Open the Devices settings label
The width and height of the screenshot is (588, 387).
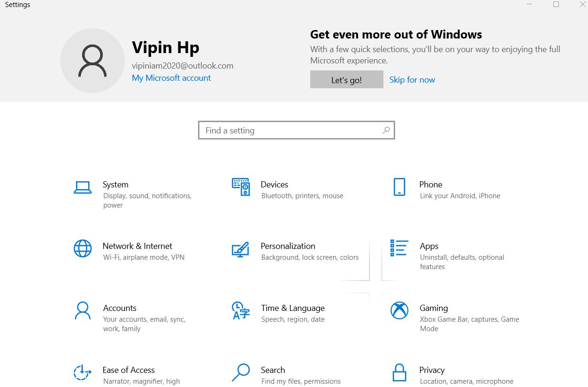point(275,185)
